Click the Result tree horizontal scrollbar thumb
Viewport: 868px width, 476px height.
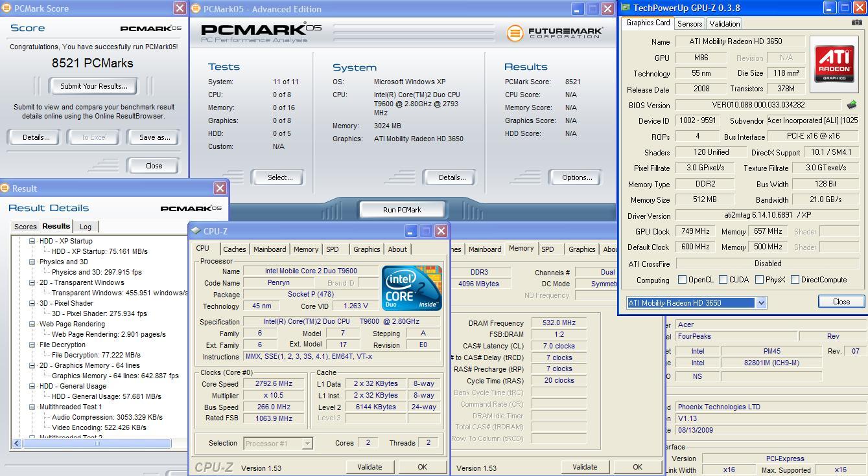96,443
